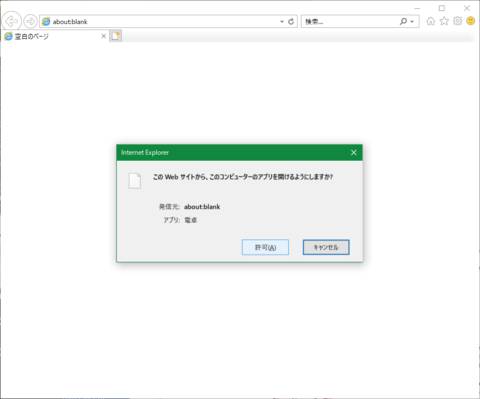Click the about:blank source text in dialog

coord(202,207)
